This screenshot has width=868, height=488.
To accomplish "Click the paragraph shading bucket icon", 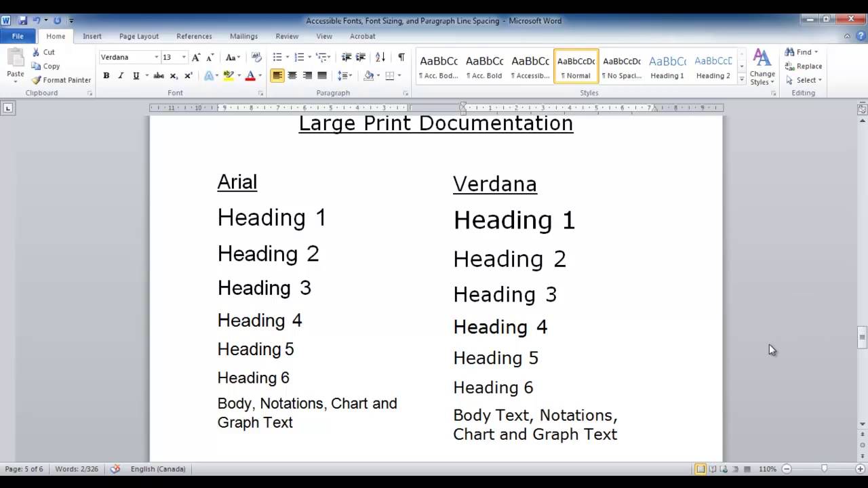I will (x=368, y=76).
